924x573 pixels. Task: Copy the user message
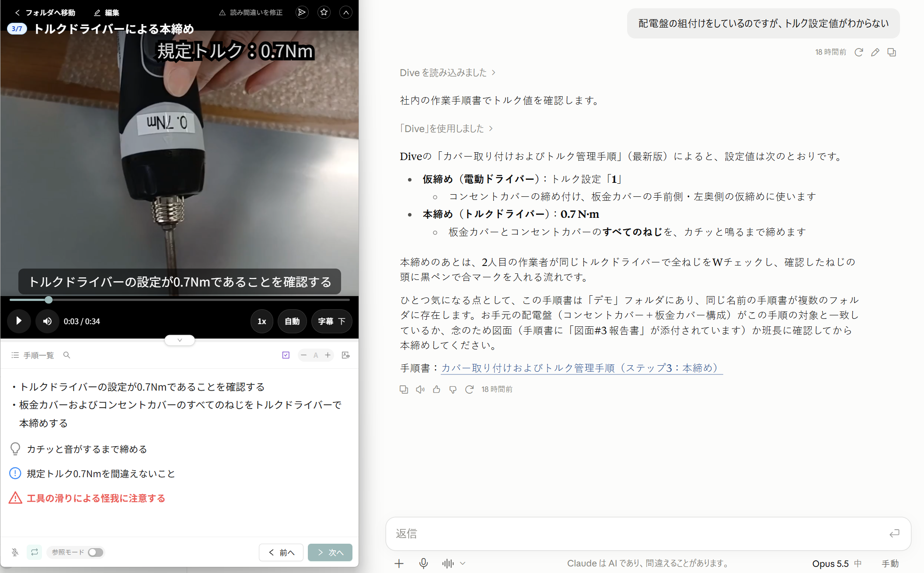coord(892,52)
